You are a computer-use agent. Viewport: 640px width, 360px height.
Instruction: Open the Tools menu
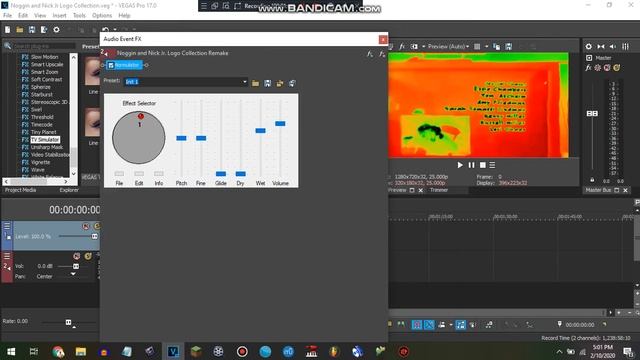79,16
